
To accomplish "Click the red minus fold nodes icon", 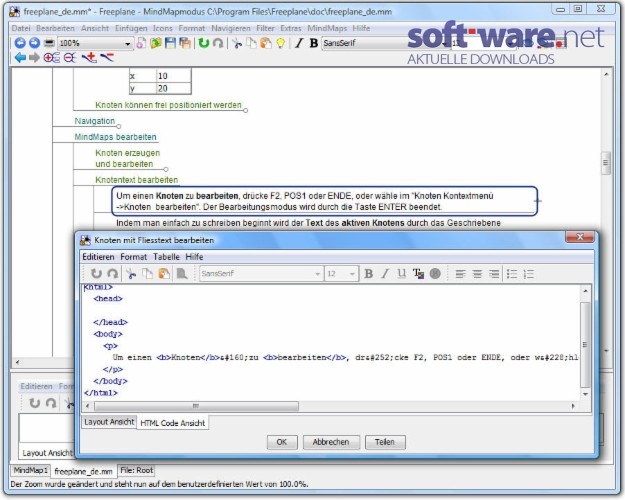I will (70, 58).
